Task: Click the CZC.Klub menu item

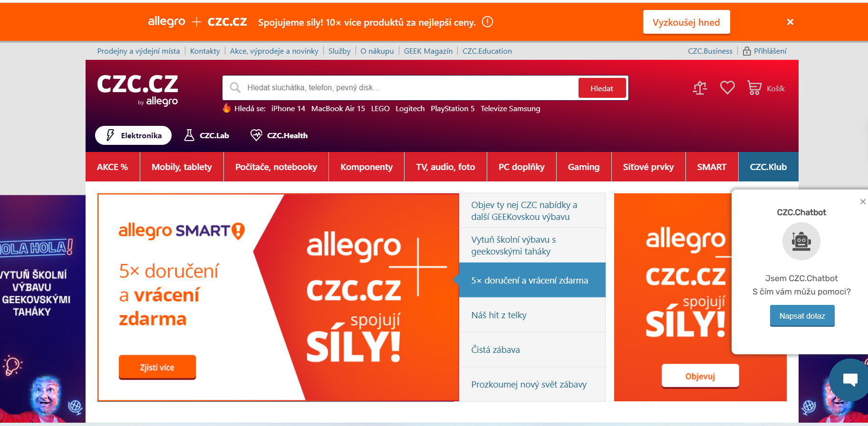Action: [768, 167]
